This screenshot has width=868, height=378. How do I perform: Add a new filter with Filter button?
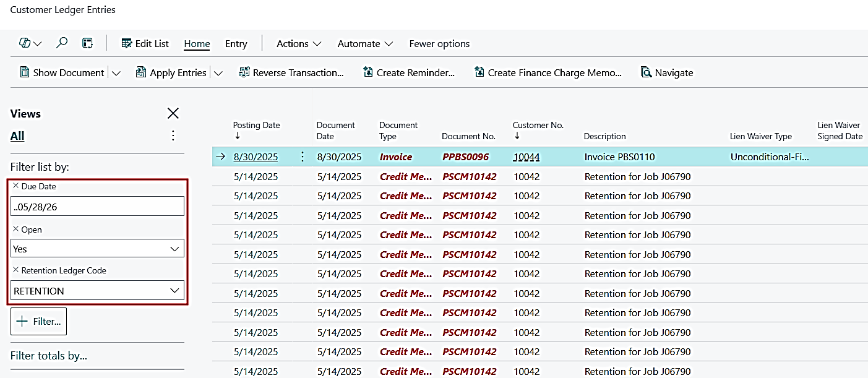pyautogui.click(x=38, y=321)
